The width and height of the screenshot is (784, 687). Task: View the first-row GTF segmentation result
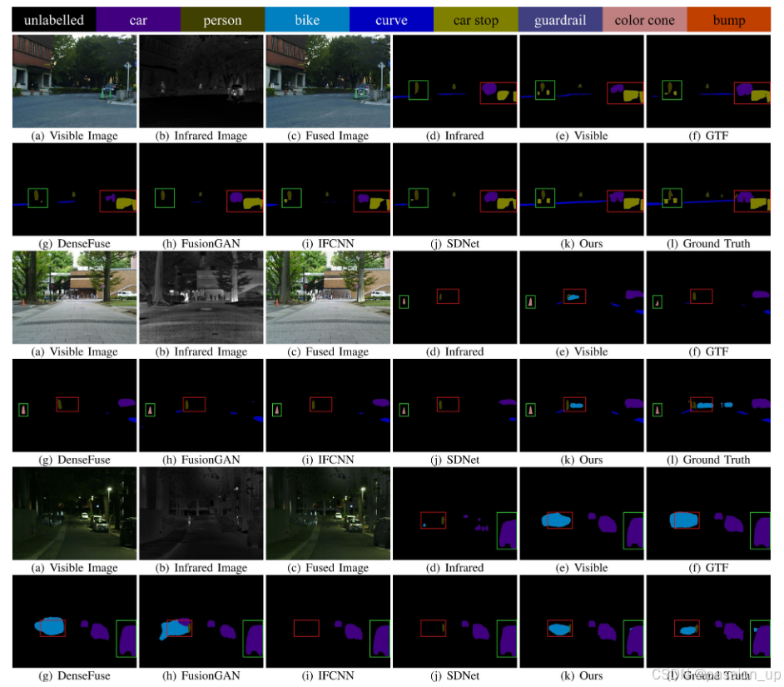(x=708, y=81)
